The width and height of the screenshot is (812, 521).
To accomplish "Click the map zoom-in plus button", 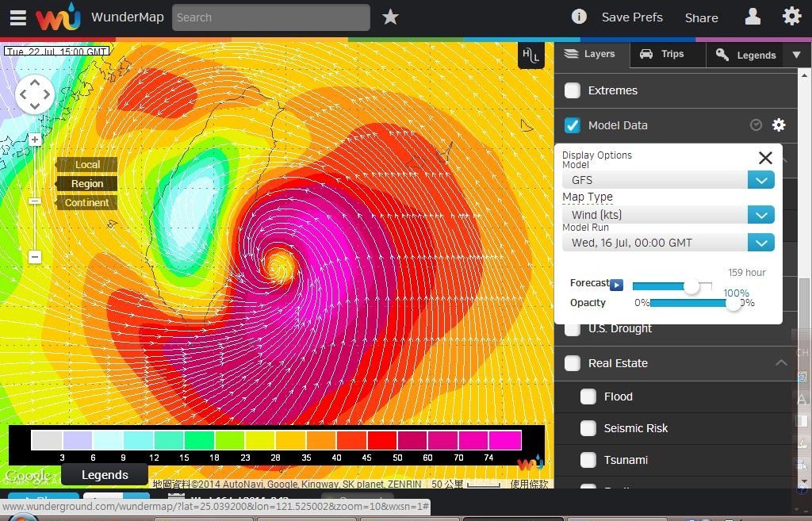I will tap(35, 140).
